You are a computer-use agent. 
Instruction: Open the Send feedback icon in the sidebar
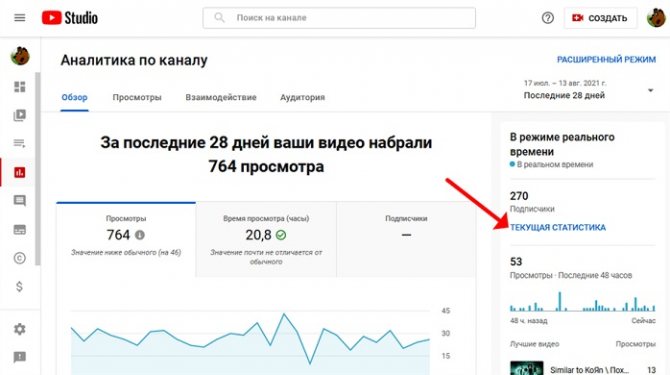click(x=20, y=357)
